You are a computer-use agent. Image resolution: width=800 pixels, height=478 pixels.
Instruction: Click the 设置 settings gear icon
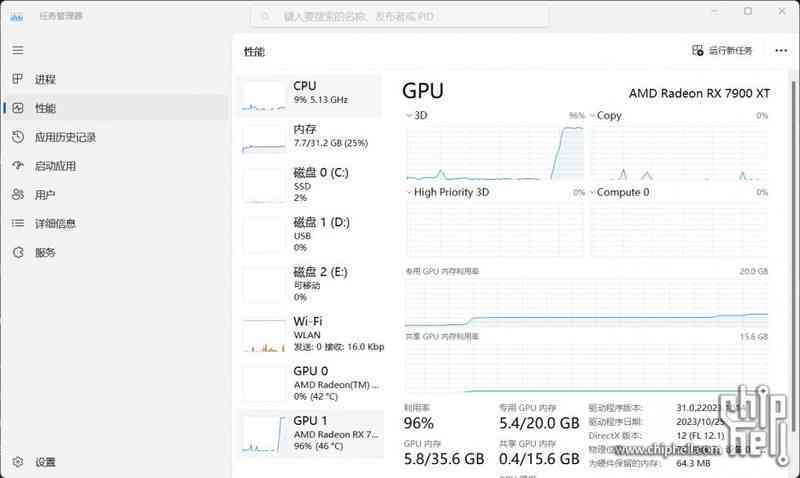click(x=18, y=462)
